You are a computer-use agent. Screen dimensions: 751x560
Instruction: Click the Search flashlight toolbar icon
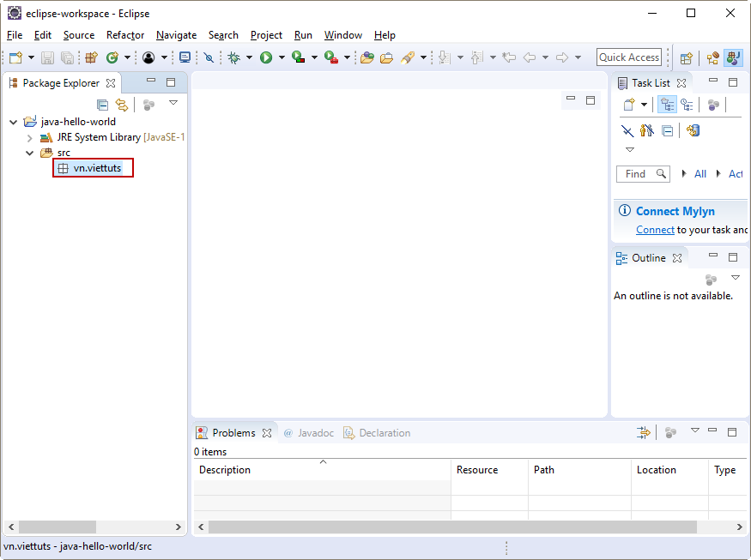[408, 58]
